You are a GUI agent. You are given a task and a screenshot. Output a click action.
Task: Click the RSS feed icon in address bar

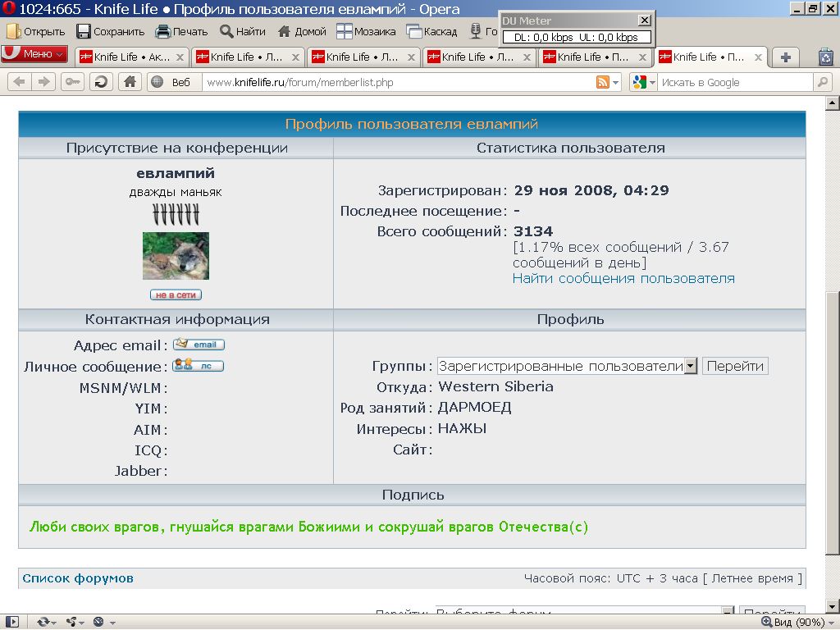click(603, 82)
